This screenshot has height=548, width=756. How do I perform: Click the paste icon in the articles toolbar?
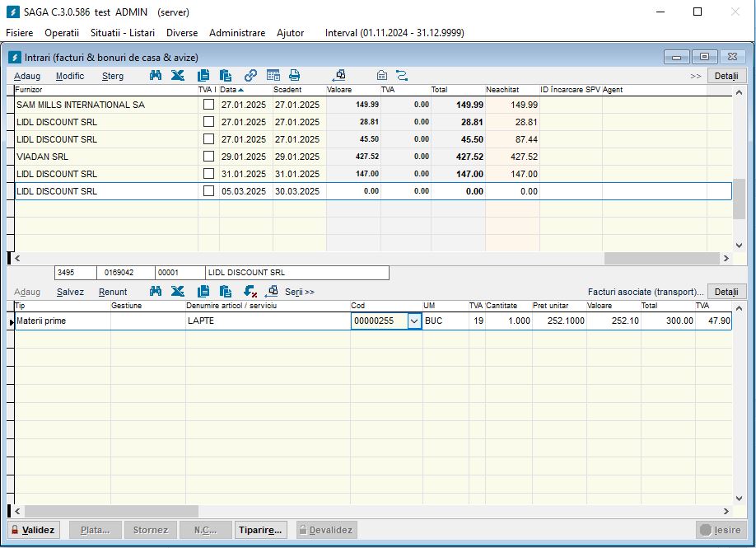click(x=225, y=292)
